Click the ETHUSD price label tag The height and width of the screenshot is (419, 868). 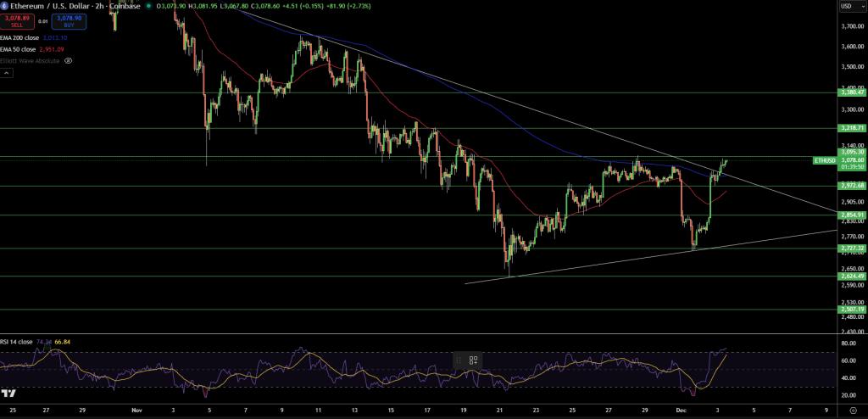pos(824,160)
